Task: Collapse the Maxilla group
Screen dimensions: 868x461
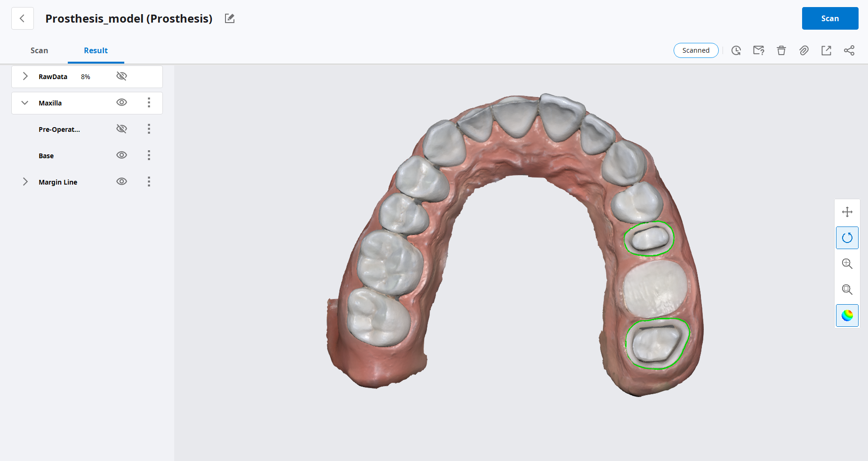Action: (25, 103)
